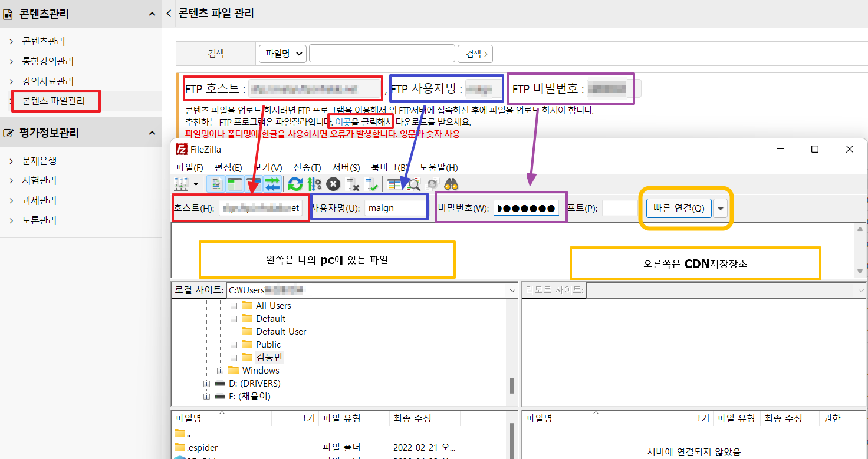Open the quick connect history dropdown arrow

pos(721,209)
